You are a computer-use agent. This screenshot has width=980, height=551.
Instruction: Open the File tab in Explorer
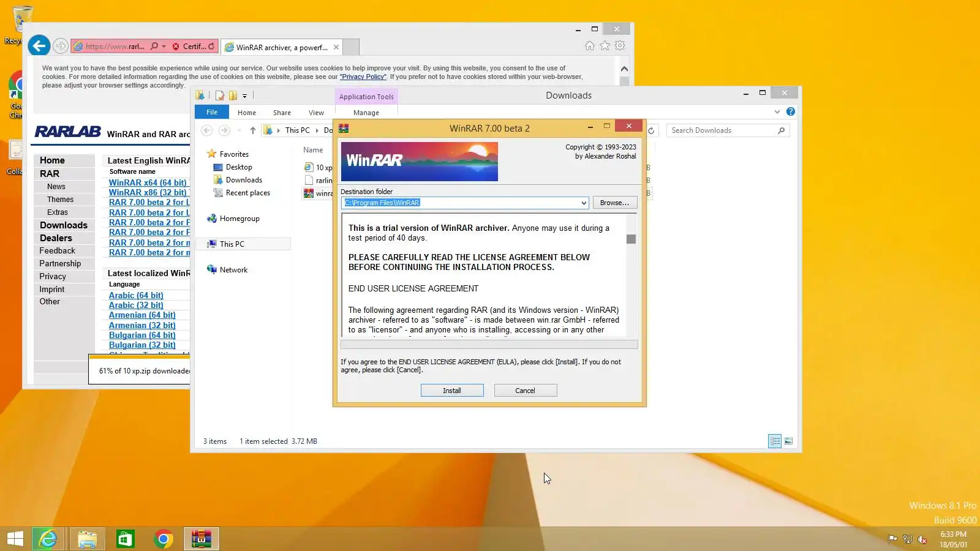[x=212, y=112]
